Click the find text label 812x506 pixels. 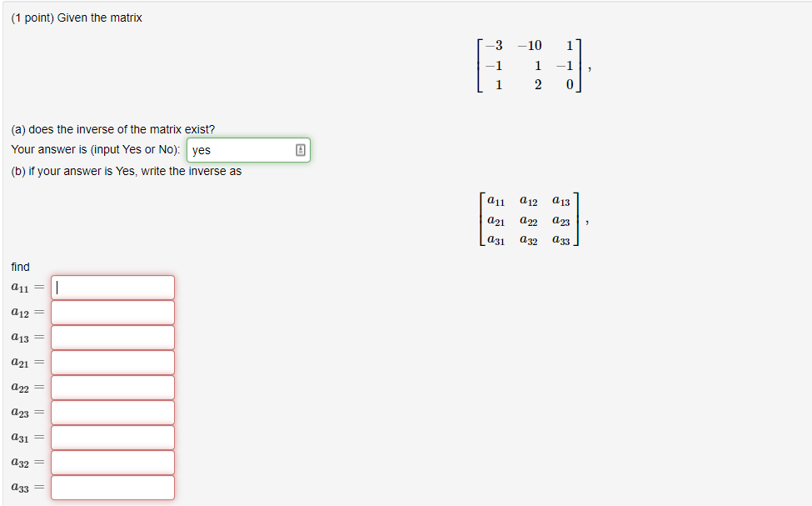point(18,267)
